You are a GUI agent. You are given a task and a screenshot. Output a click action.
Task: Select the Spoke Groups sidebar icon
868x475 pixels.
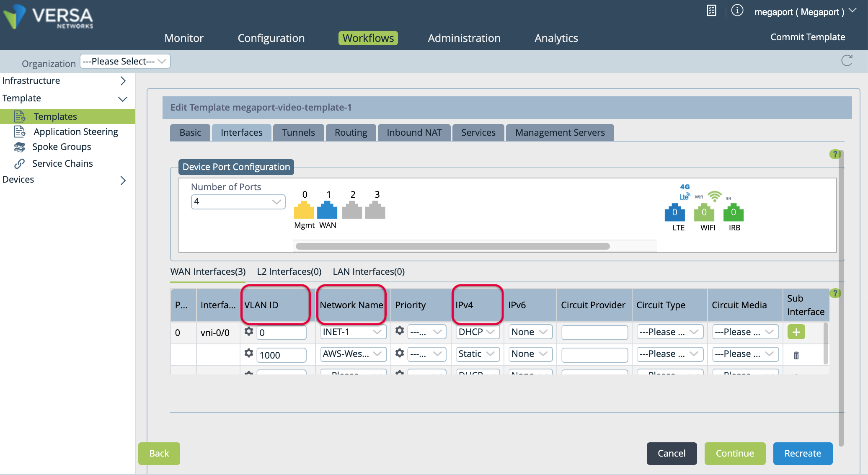[20, 147]
